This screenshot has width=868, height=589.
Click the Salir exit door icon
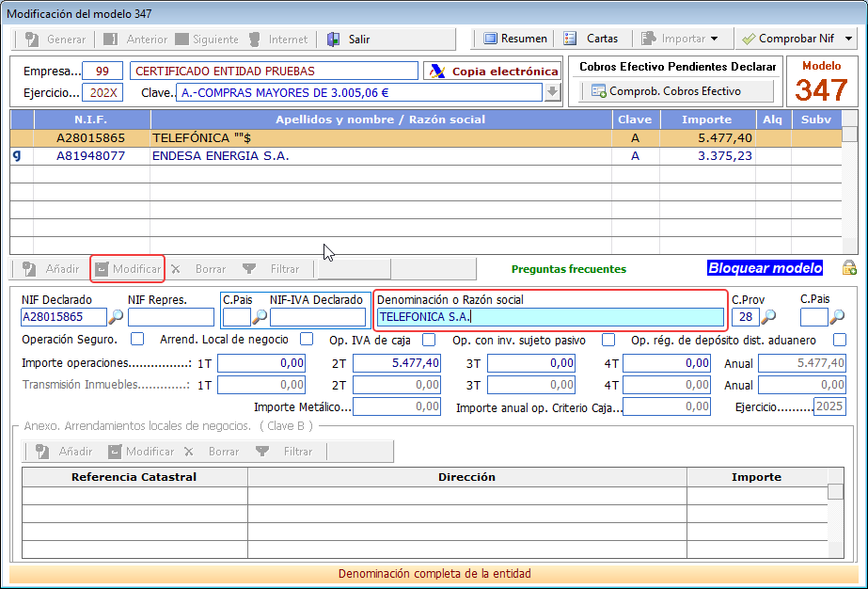(333, 40)
